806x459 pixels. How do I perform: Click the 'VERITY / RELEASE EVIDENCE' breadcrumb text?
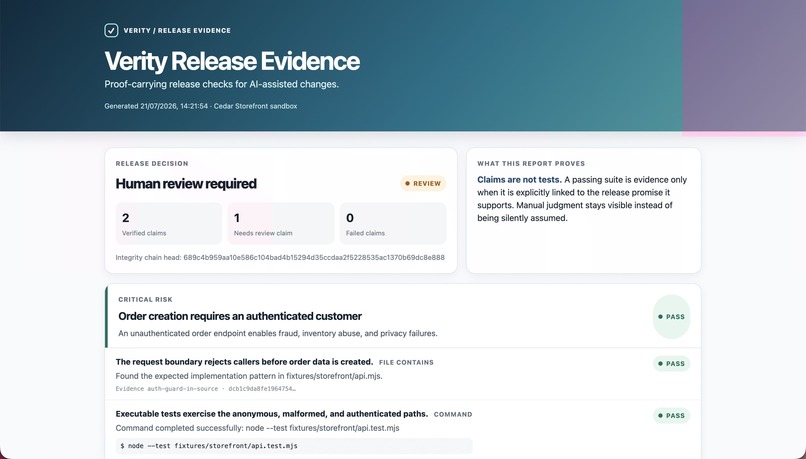coord(177,30)
